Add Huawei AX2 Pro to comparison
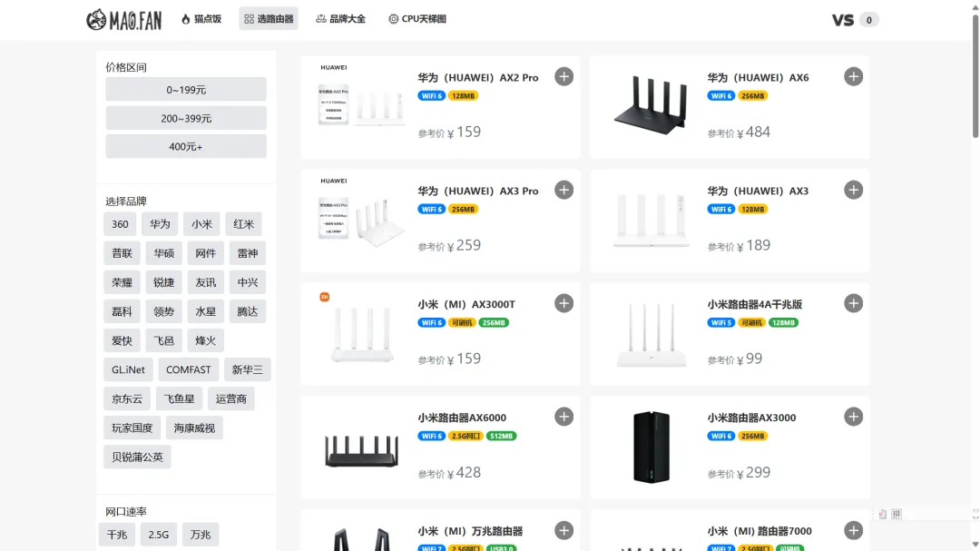 (563, 77)
